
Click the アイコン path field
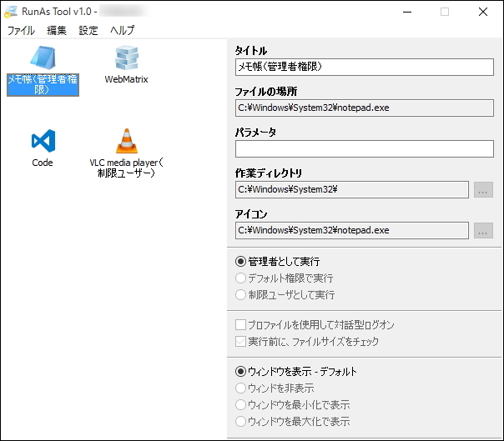351,230
